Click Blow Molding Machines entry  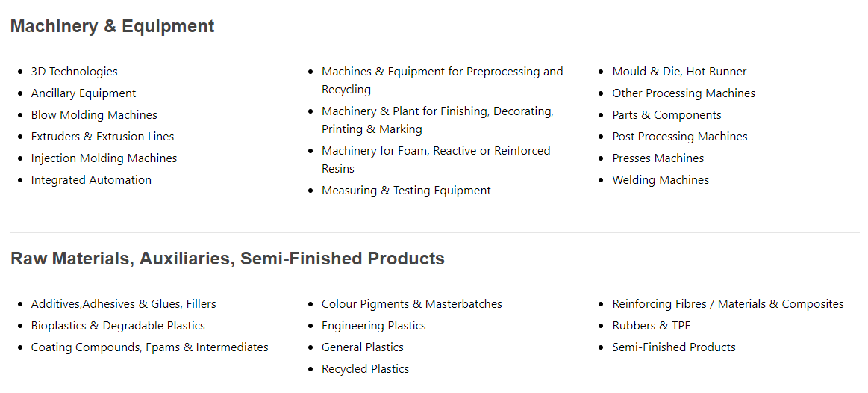[x=94, y=115]
